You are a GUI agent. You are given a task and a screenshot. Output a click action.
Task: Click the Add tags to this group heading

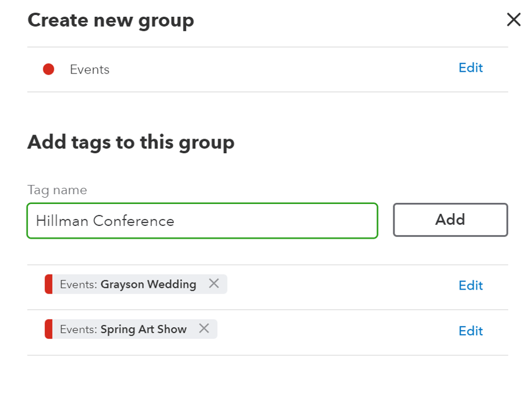click(130, 142)
